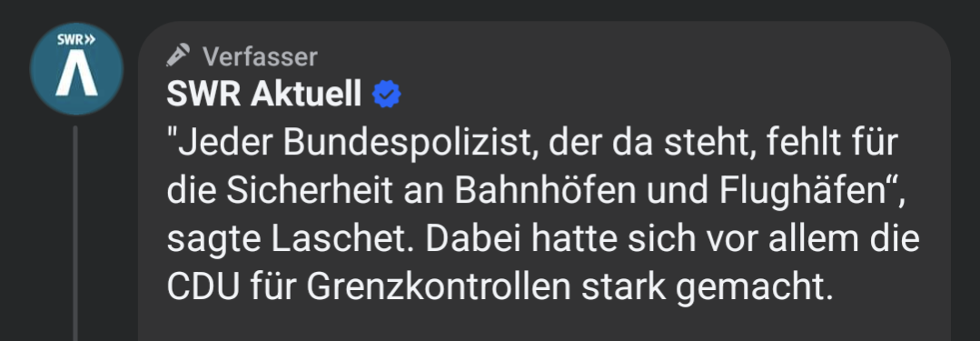Screen dimensions: 980x341
Task: Click the microphone Verfasser icon
Action: pos(178,55)
